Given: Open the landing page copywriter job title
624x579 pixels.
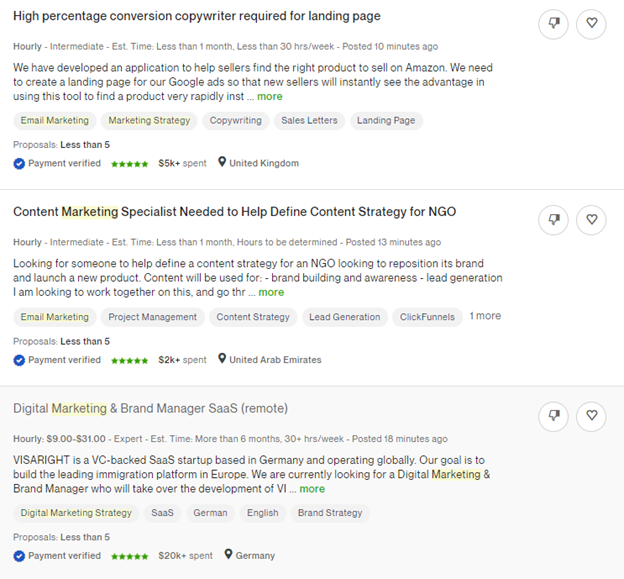Looking at the screenshot, I should pos(196,16).
